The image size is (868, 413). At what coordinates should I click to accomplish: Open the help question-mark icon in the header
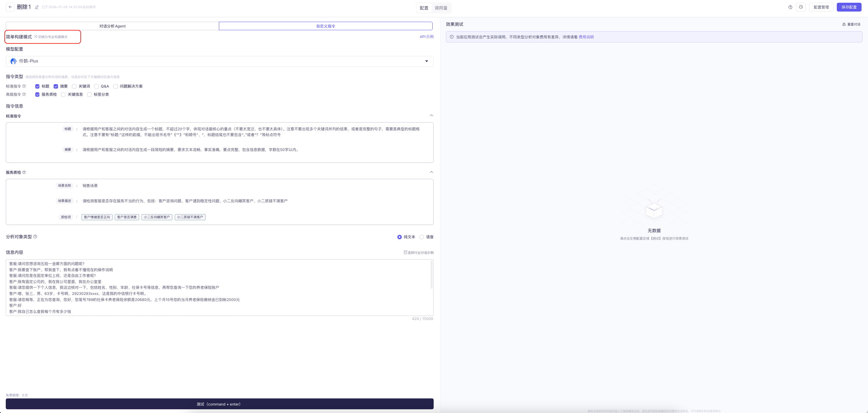click(790, 7)
